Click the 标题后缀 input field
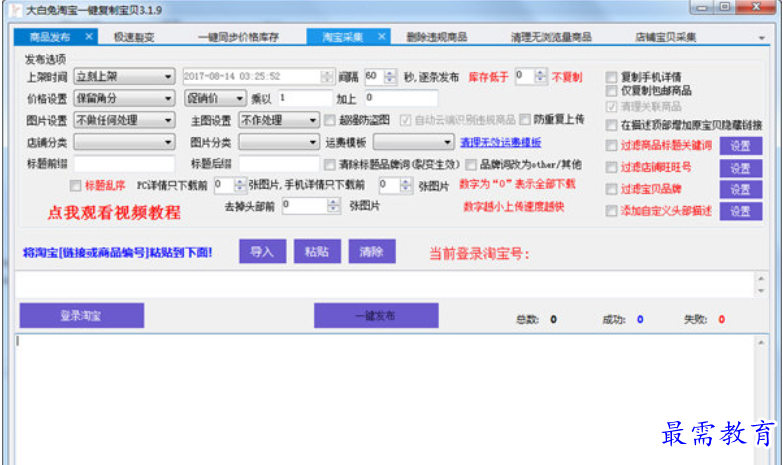Screen dimensions: 783x465 tap(279, 164)
